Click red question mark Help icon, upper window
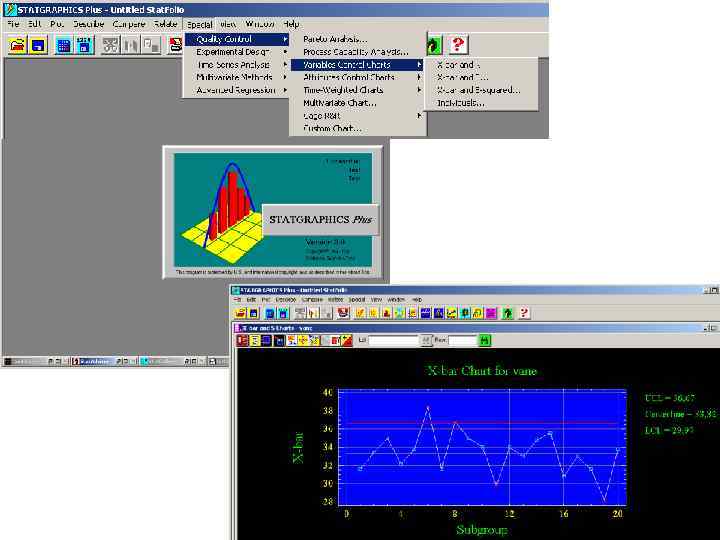 [458, 45]
